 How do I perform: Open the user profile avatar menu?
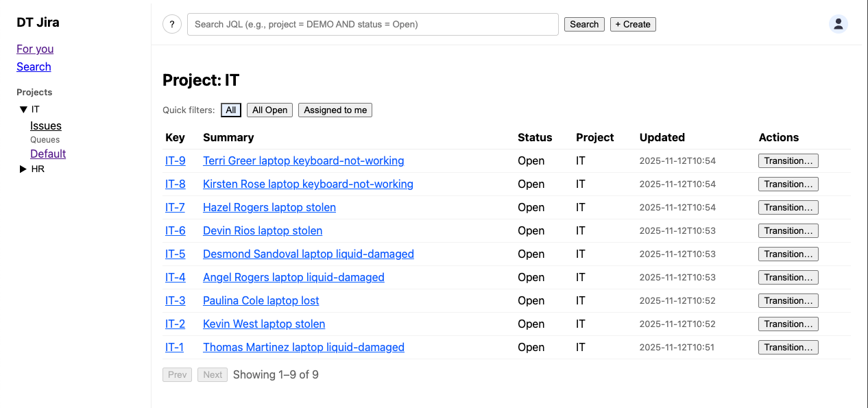pos(839,23)
